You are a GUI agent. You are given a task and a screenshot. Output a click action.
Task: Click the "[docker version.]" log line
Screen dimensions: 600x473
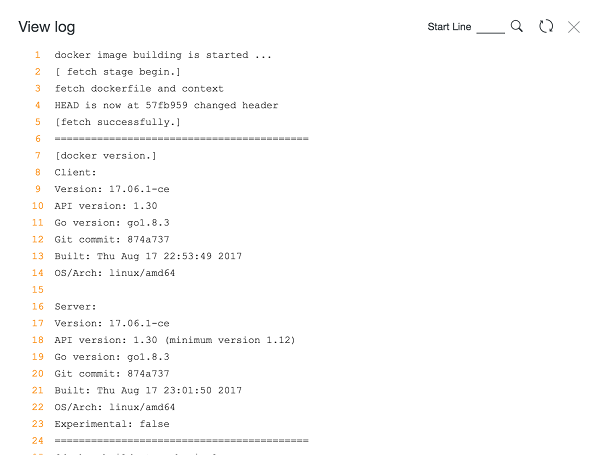click(105, 156)
